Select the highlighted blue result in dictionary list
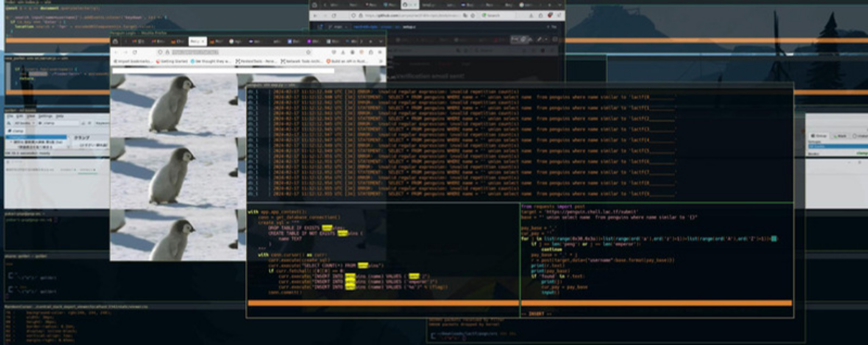Screen dimensions: 868x345 click(x=36, y=137)
